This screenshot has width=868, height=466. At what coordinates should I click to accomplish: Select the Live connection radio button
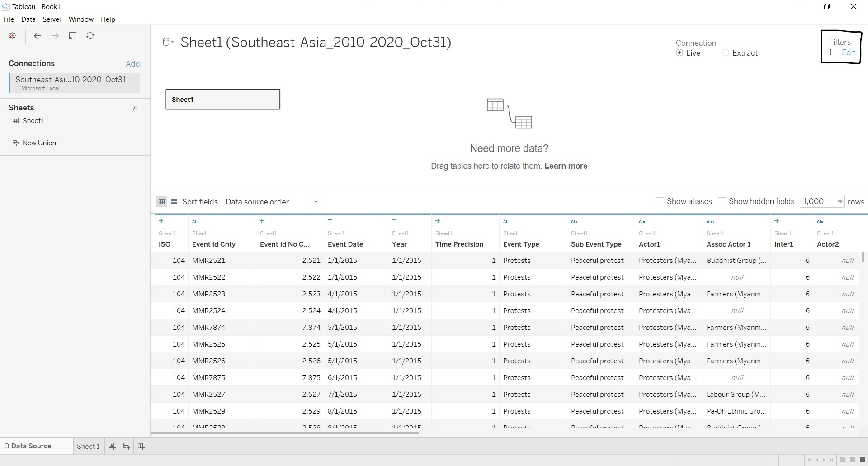(679, 53)
